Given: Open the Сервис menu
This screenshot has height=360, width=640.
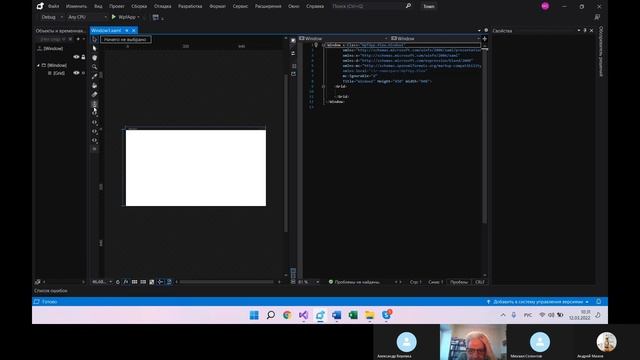Looking at the screenshot, I should [x=240, y=7].
